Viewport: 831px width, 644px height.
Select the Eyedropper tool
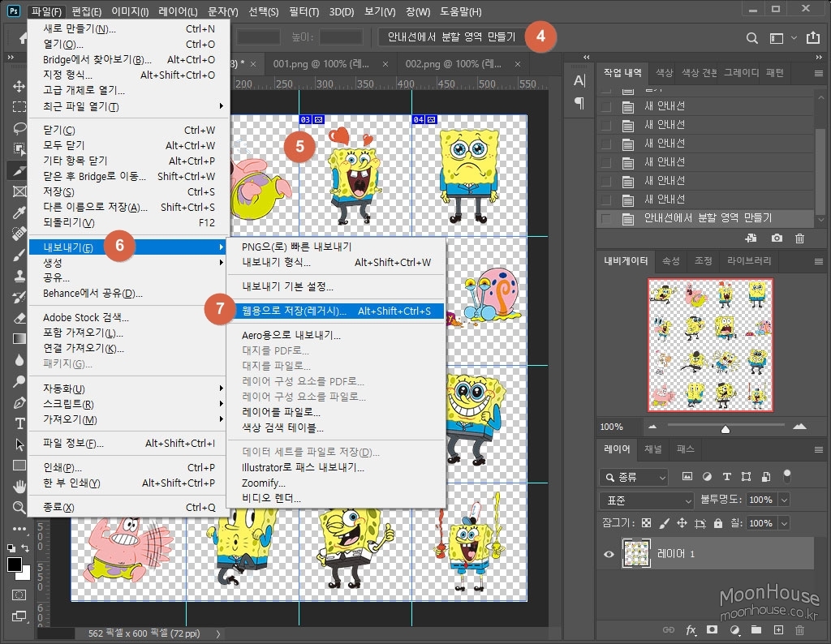pyautogui.click(x=19, y=213)
